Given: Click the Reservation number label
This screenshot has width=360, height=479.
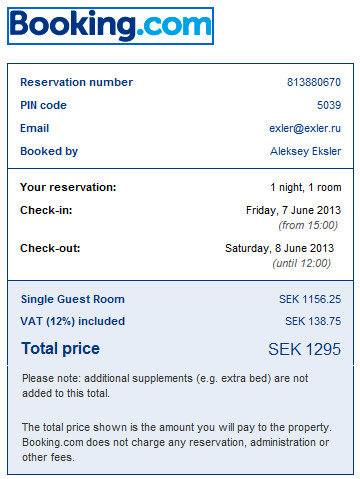Looking at the screenshot, I should (x=77, y=82).
